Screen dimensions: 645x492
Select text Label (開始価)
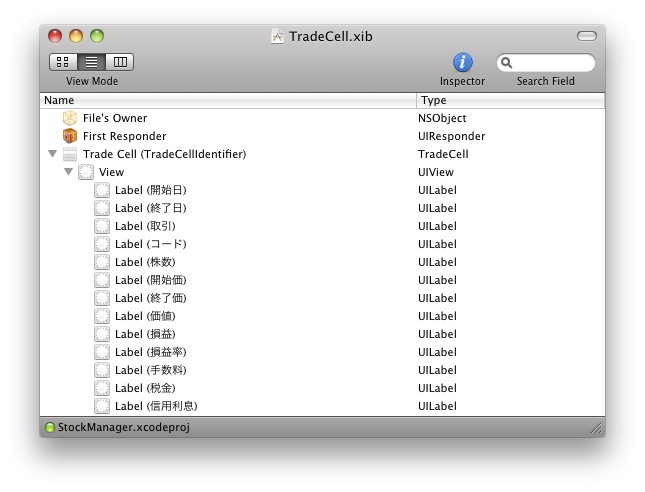(151, 280)
